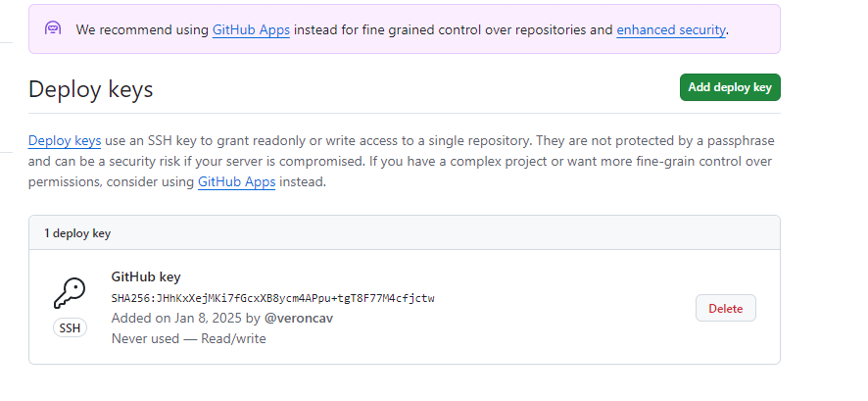The width and height of the screenshot is (868, 401).
Task: Open the enhanced security link
Action: tap(671, 29)
